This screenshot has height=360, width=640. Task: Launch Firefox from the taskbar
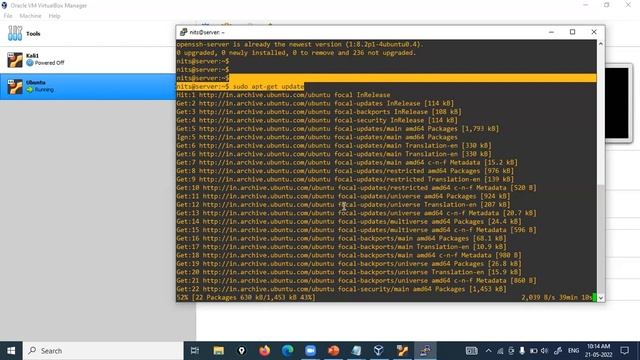[x=264, y=351]
